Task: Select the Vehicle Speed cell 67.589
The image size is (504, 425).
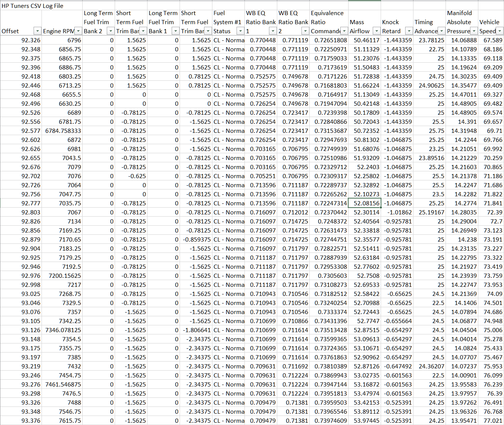Action: tap(491, 40)
